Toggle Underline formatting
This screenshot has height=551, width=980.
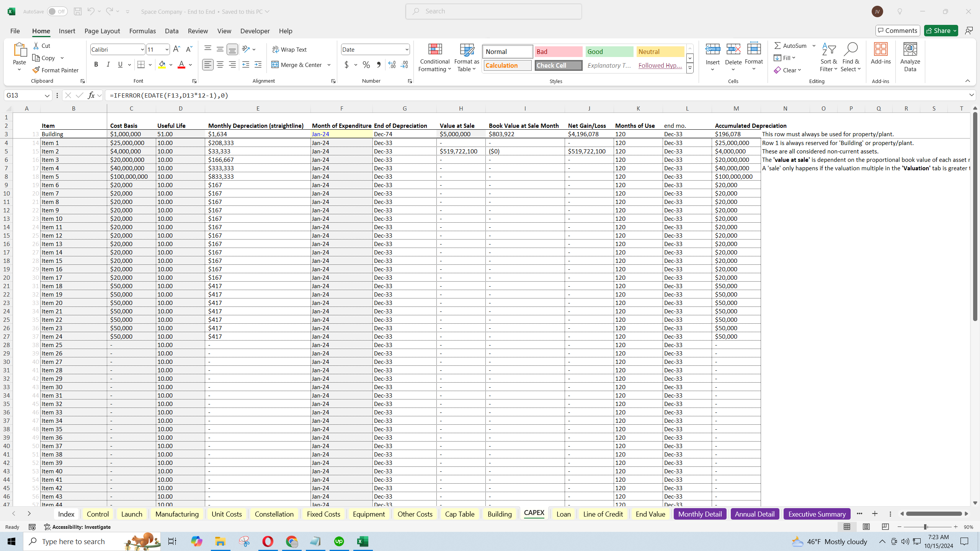pos(120,65)
